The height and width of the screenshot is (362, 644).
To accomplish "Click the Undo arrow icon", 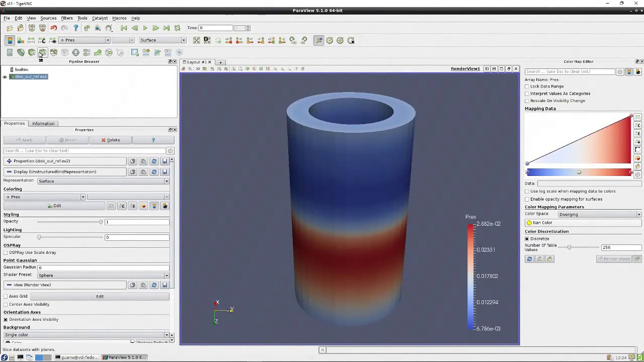I will point(53,28).
